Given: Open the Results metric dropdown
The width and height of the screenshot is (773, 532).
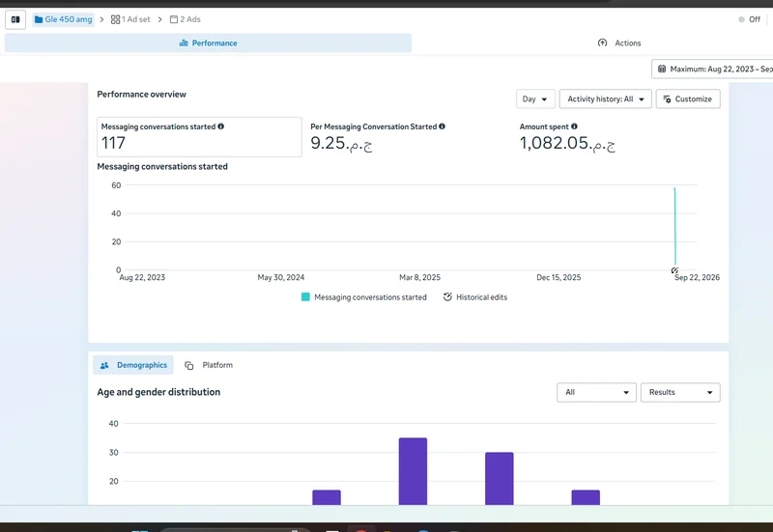Looking at the screenshot, I should pyautogui.click(x=680, y=393).
